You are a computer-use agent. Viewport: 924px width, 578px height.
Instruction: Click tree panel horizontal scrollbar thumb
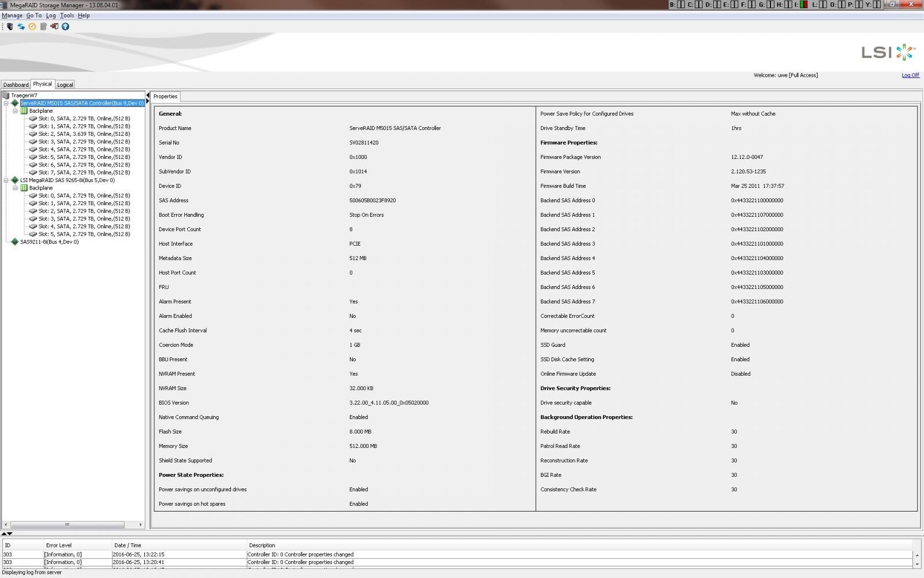coord(67,525)
